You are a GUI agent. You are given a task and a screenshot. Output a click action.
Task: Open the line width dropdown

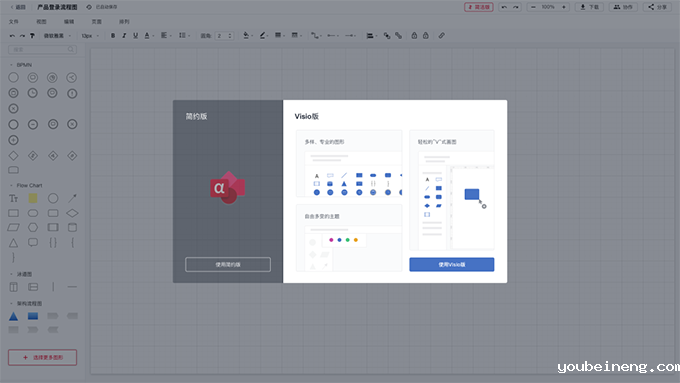280,36
